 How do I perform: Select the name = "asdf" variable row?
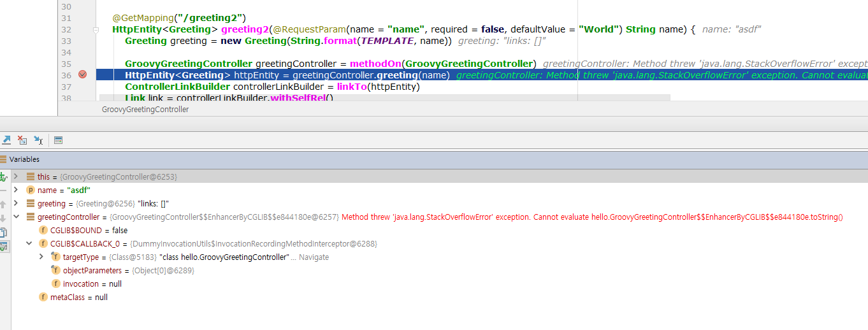coord(439,190)
